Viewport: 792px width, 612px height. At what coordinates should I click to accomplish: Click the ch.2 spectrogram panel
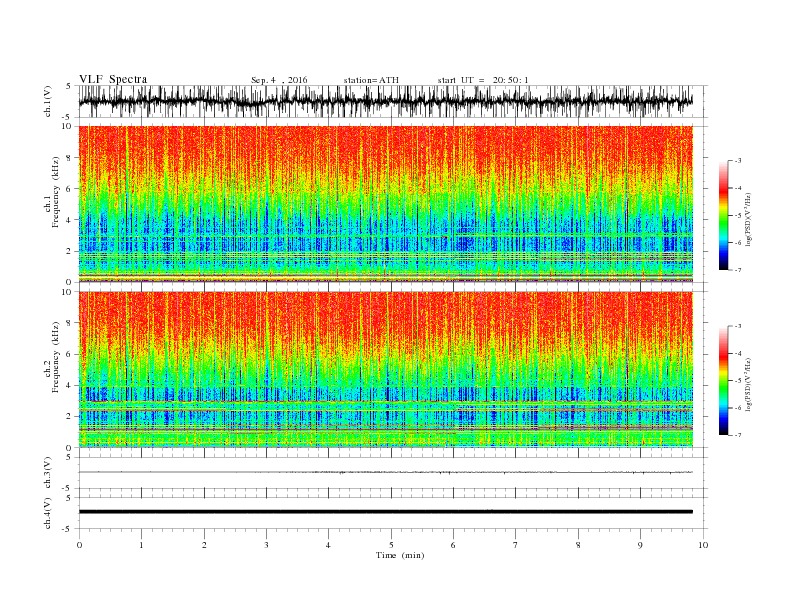click(x=386, y=369)
